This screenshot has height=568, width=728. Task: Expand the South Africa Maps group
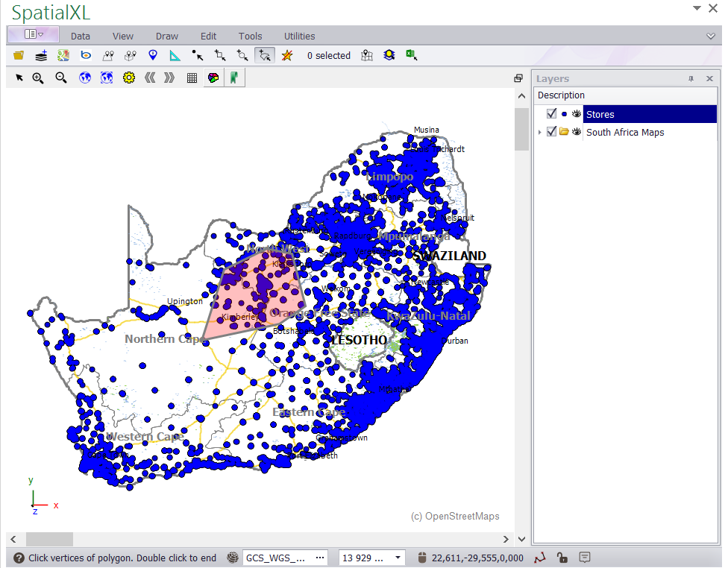pos(539,132)
